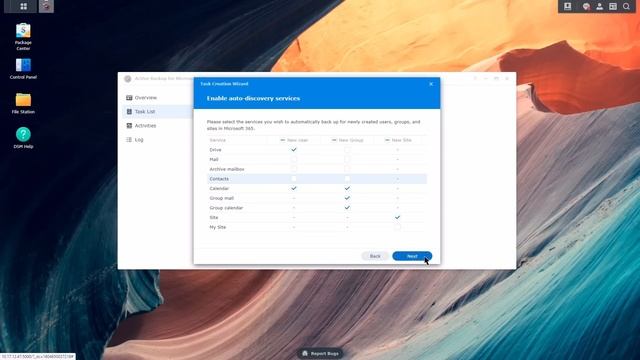The height and width of the screenshot is (360, 640).
Task: Select the My Site row label
Action: (x=218, y=227)
